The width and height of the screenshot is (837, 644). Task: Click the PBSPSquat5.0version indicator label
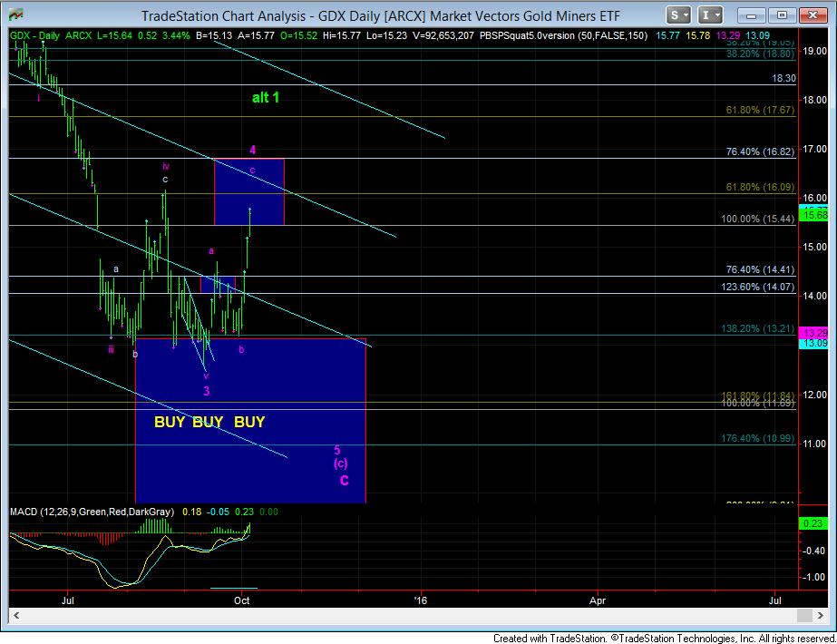(x=563, y=35)
